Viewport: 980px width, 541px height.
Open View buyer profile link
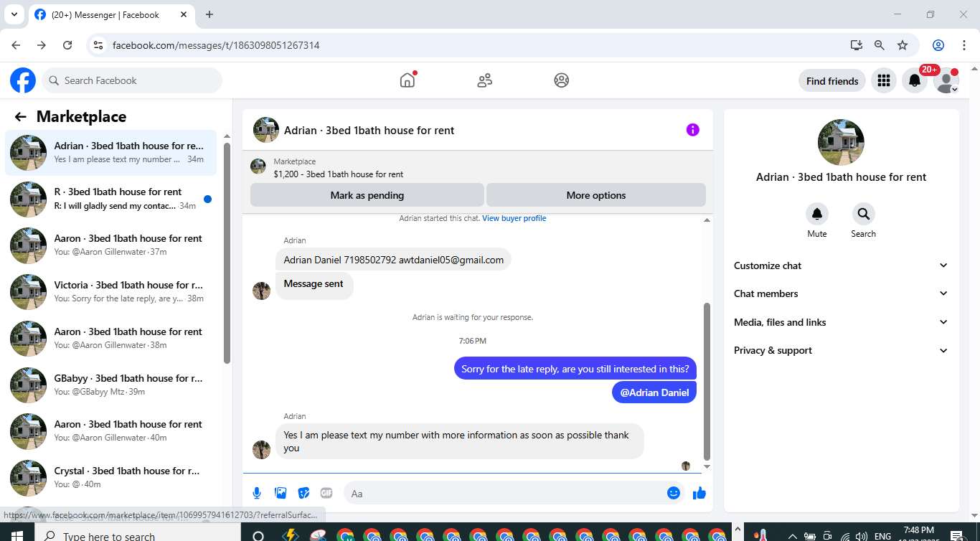point(514,218)
